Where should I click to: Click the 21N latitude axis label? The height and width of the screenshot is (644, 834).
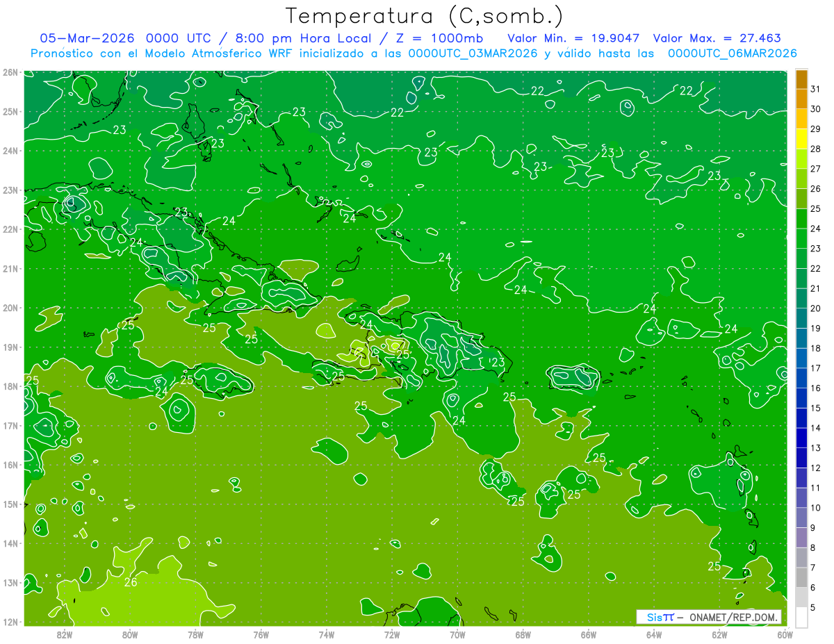(x=10, y=268)
